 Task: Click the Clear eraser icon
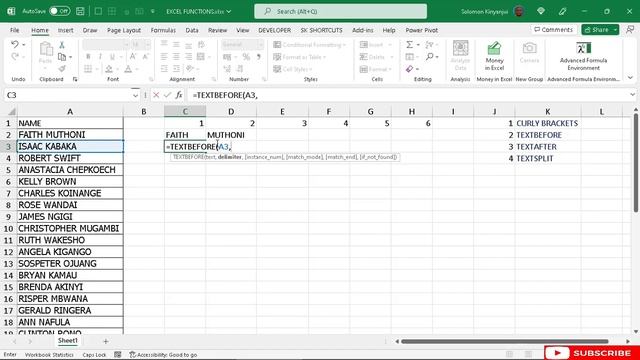click(409, 69)
